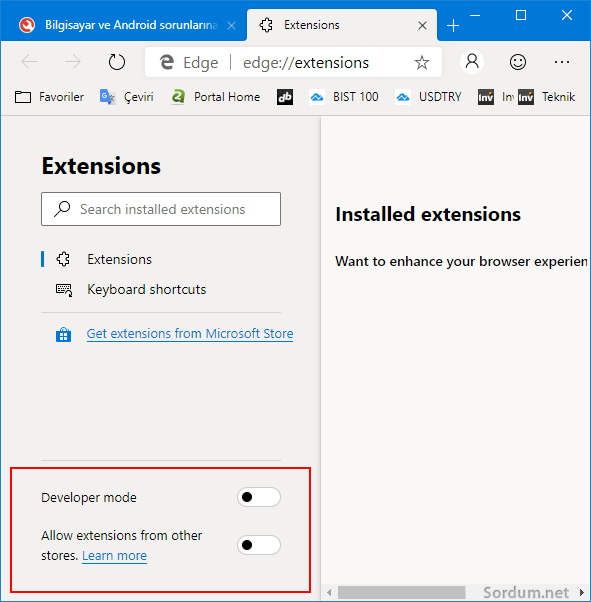Select Keyboard shortcuts in sidebar
Image resolution: width=591 pixels, height=602 pixels.
tap(131, 289)
